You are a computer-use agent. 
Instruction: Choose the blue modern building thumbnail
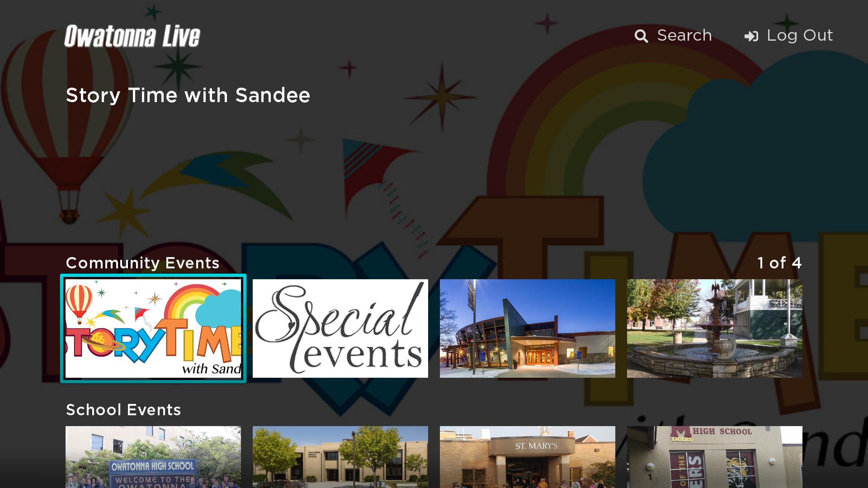(x=528, y=328)
